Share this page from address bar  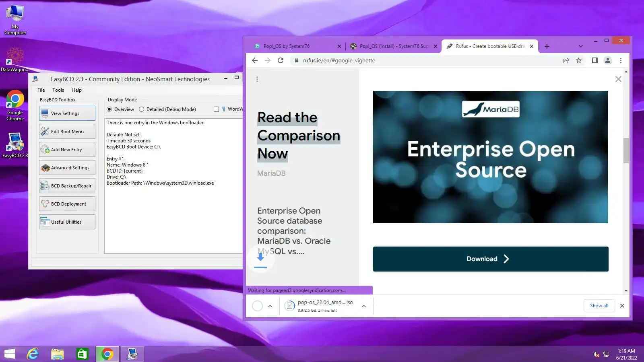coord(566,60)
